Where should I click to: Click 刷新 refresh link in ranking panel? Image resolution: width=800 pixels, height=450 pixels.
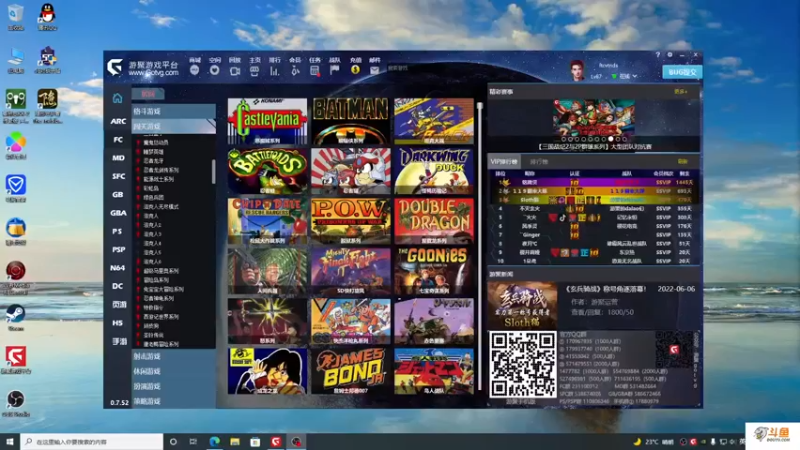683,161
